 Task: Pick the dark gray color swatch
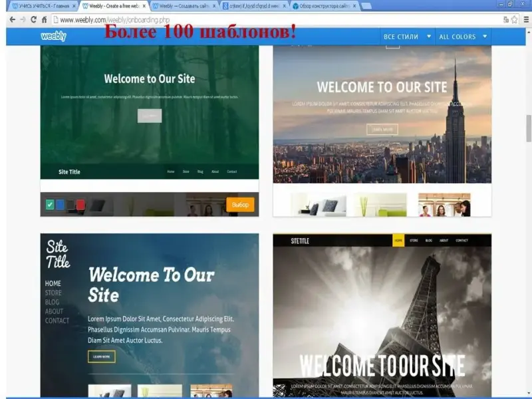(x=70, y=205)
